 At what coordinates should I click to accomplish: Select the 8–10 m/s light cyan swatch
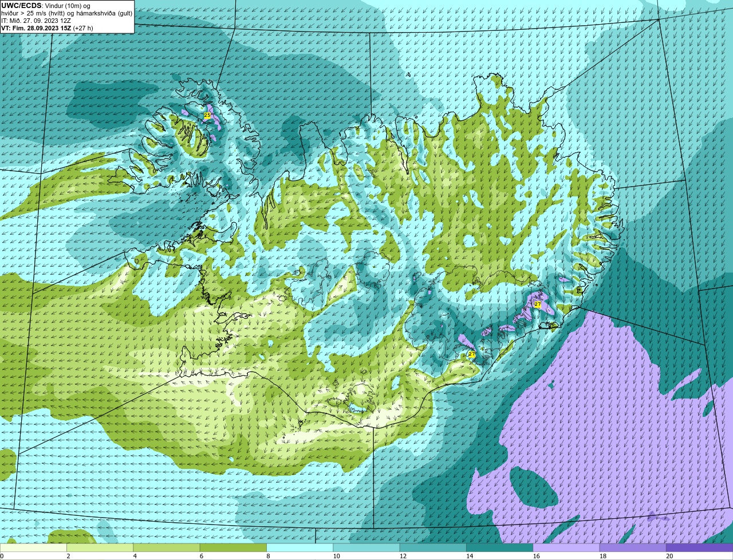300,548
